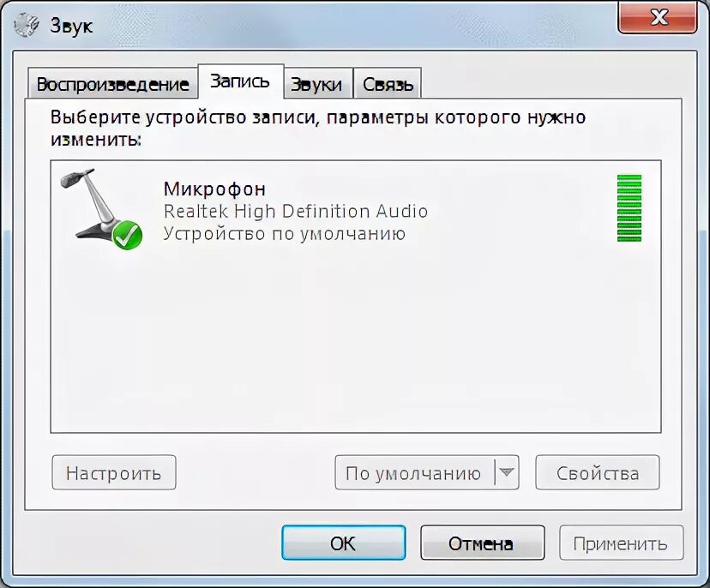
Task: Open microphone Свойства
Action: click(x=598, y=472)
